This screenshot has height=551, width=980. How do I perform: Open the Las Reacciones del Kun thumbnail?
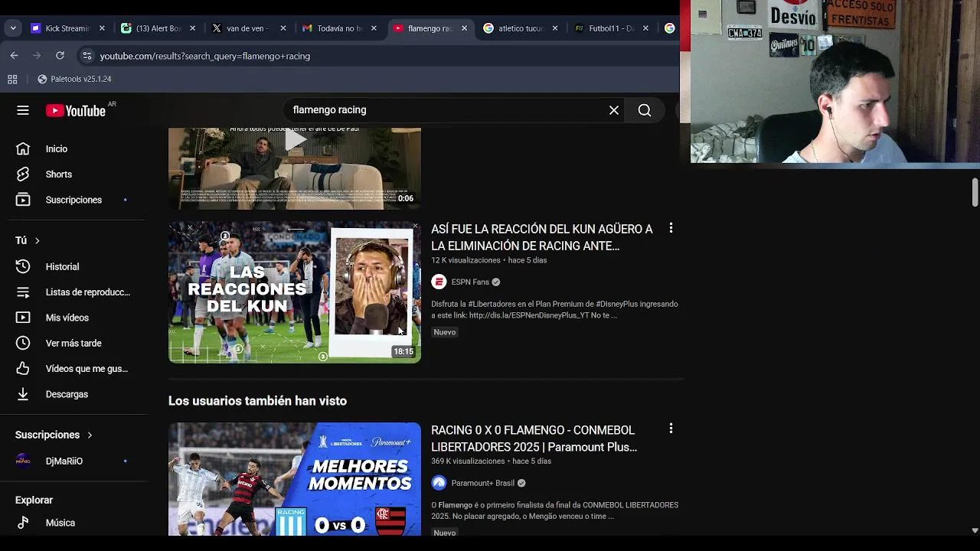(x=295, y=292)
